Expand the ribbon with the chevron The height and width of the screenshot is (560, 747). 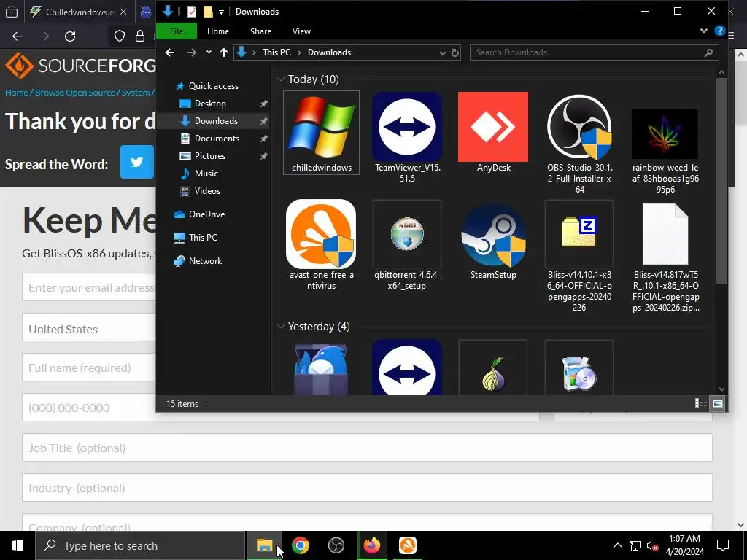pos(704,31)
